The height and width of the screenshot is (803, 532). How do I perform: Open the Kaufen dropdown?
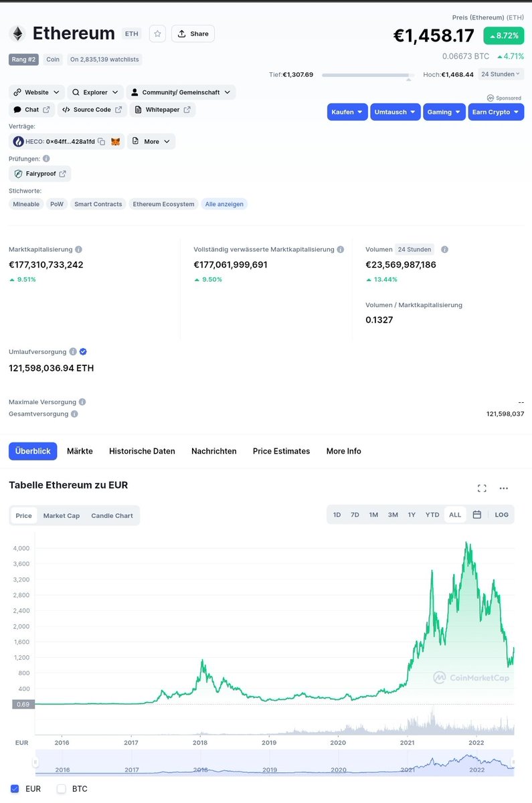347,112
